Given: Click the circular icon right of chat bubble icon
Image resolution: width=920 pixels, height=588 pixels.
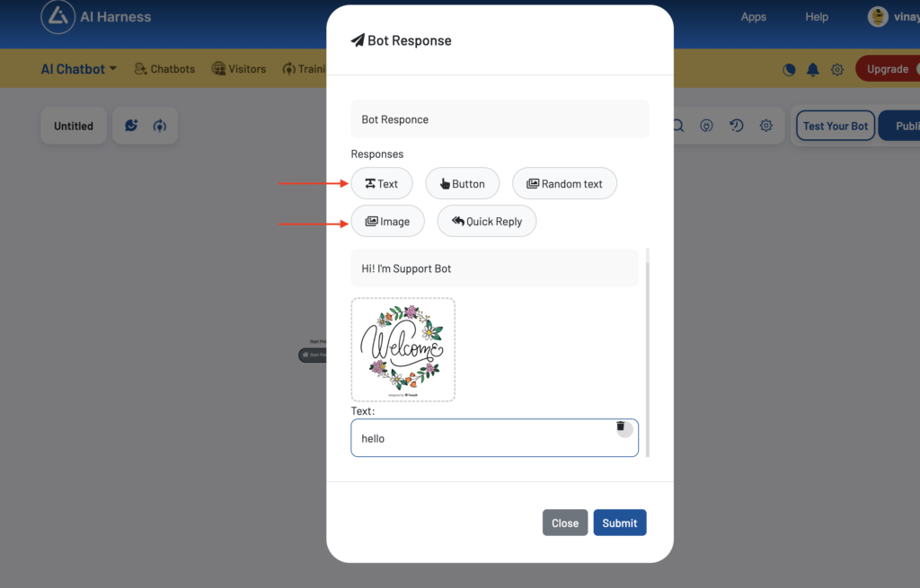Looking at the screenshot, I should tap(160, 126).
